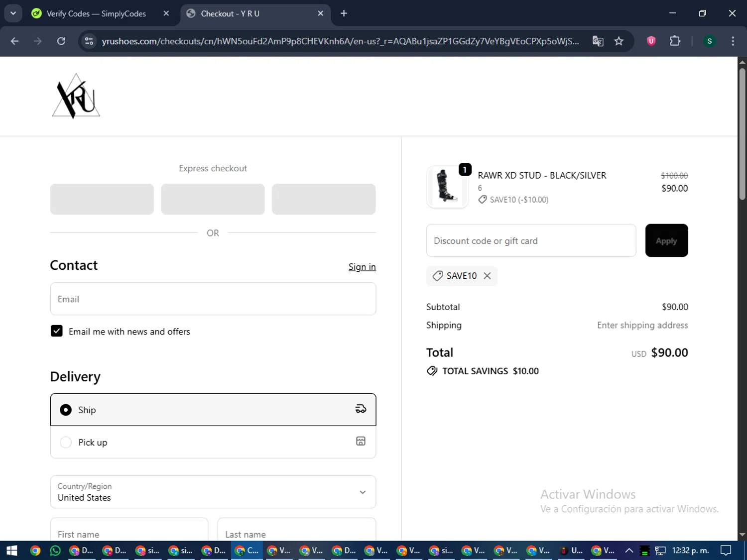Image resolution: width=747 pixels, height=560 pixels.
Task: Click the third Express checkout button
Action: (x=324, y=199)
